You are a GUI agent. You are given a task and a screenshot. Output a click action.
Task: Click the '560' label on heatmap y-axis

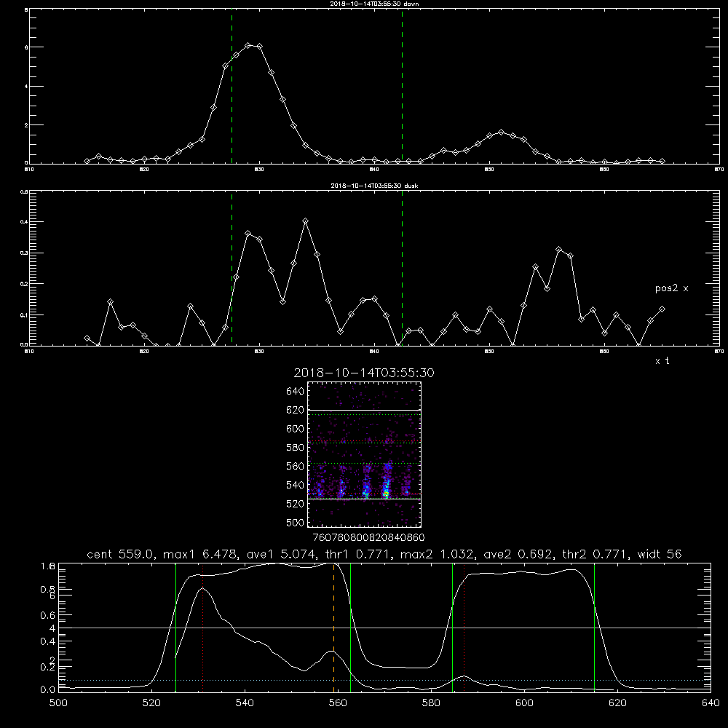coord(295,466)
